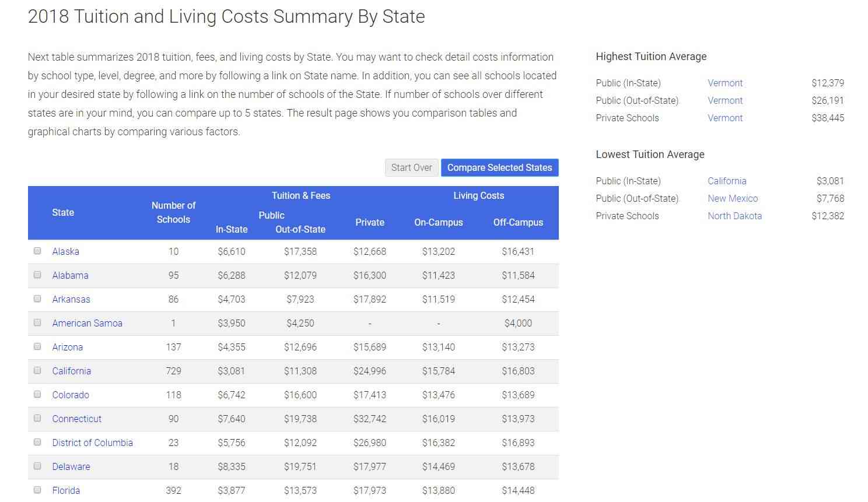Click the Off-Campus living costs header

tap(518, 222)
